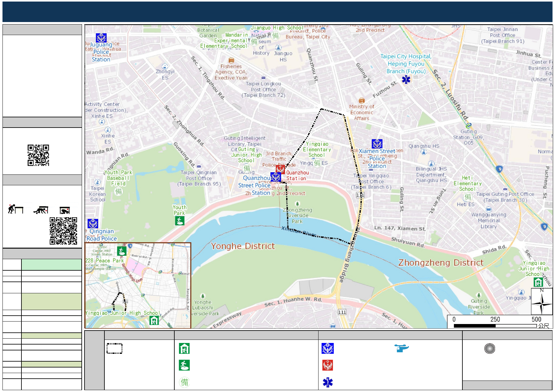Viewport: 555px width, 392px height.
Task: Click the legend red fire department icon
Action: 328,365
